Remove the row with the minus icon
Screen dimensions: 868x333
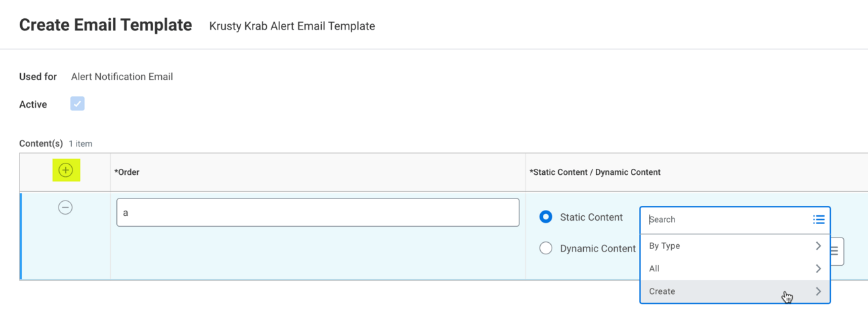[65, 208]
